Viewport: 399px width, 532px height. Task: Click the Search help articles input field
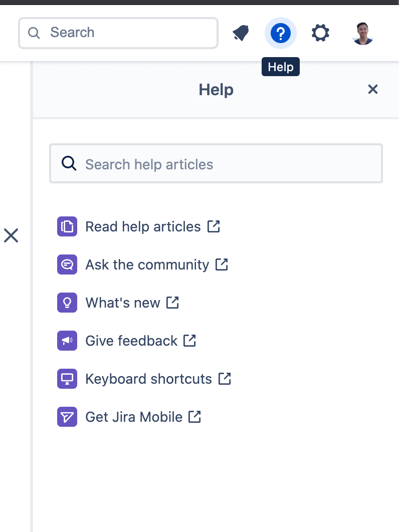(x=216, y=163)
